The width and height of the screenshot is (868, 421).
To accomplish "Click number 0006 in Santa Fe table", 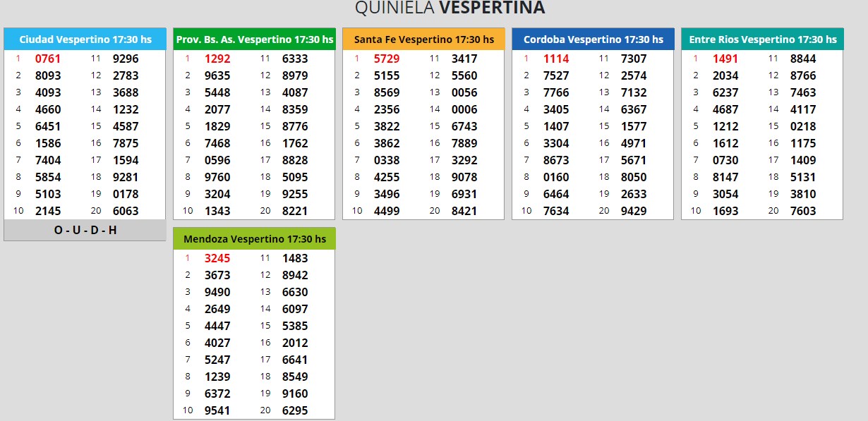I will click(464, 109).
